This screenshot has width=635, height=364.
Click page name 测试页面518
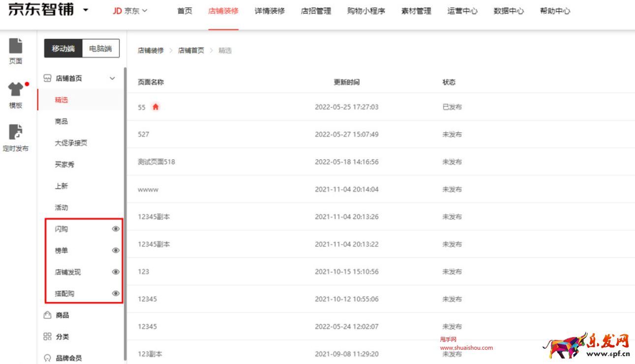pyautogui.click(x=156, y=162)
